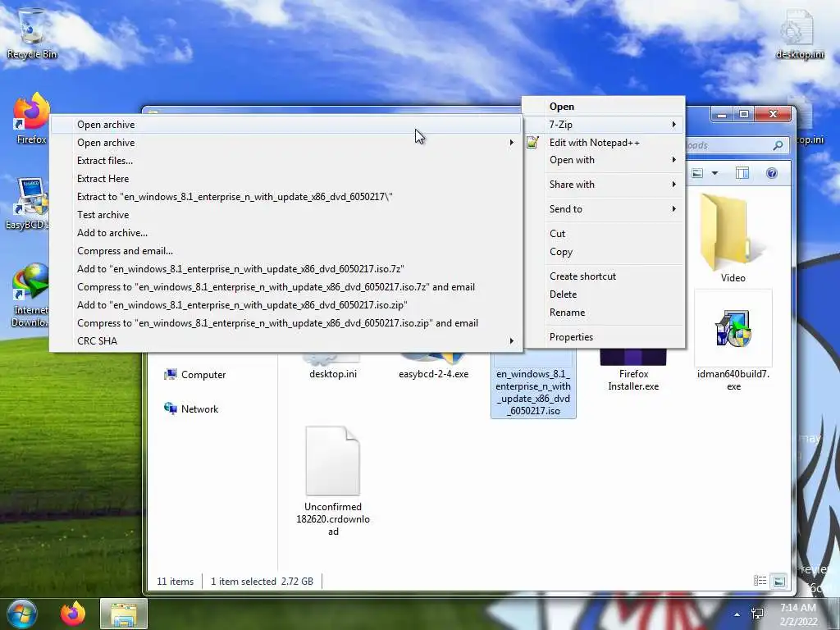The width and height of the screenshot is (840, 630).
Task: Choose Compress to .iso.7z and email
Action: click(285, 286)
